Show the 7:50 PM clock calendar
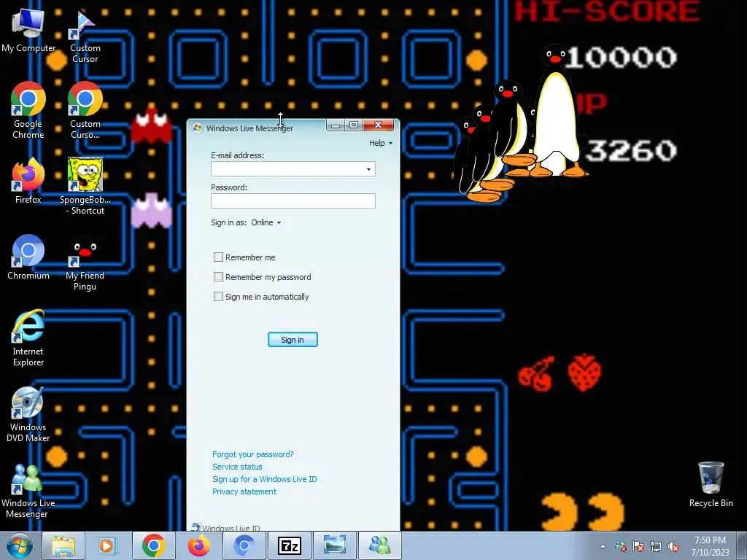 (710, 546)
